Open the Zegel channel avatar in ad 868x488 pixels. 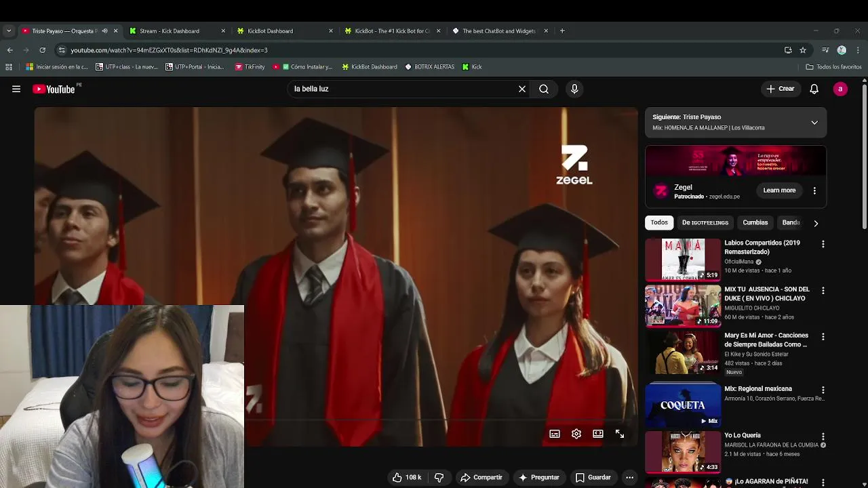click(x=660, y=191)
